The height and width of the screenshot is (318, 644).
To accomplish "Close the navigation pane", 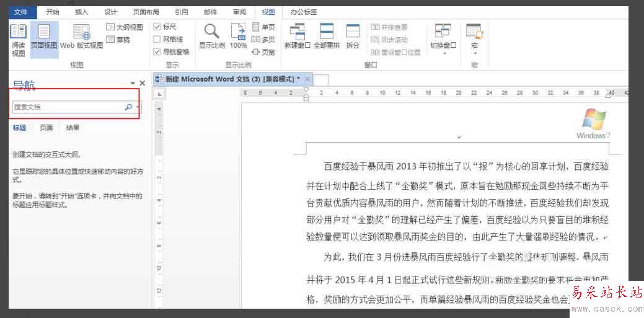I will [143, 84].
